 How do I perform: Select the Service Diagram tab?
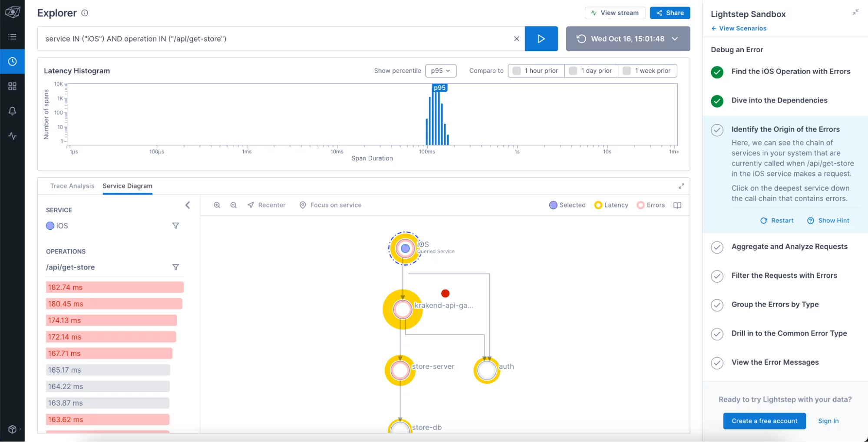point(127,186)
